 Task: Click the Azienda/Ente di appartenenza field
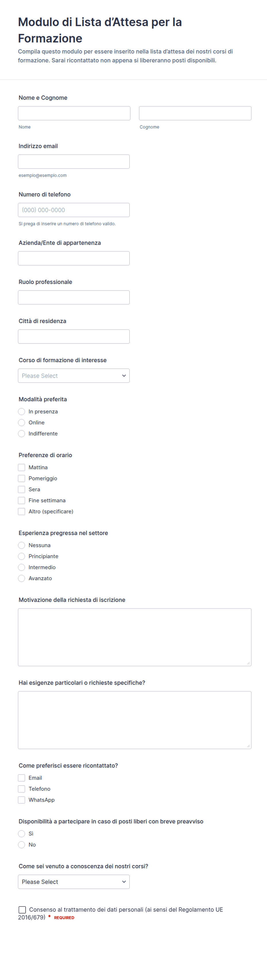tap(73, 258)
